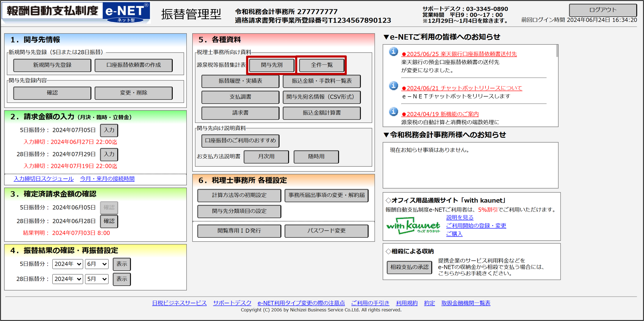Click info icon next to チャットボット notice
644x321 pixels.
[x=393, y=86]
